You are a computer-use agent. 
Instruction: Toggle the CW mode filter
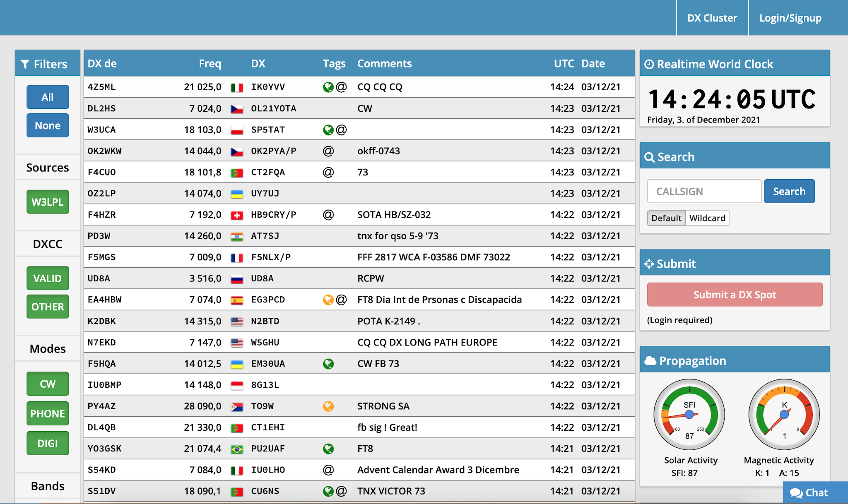(48, 384)
